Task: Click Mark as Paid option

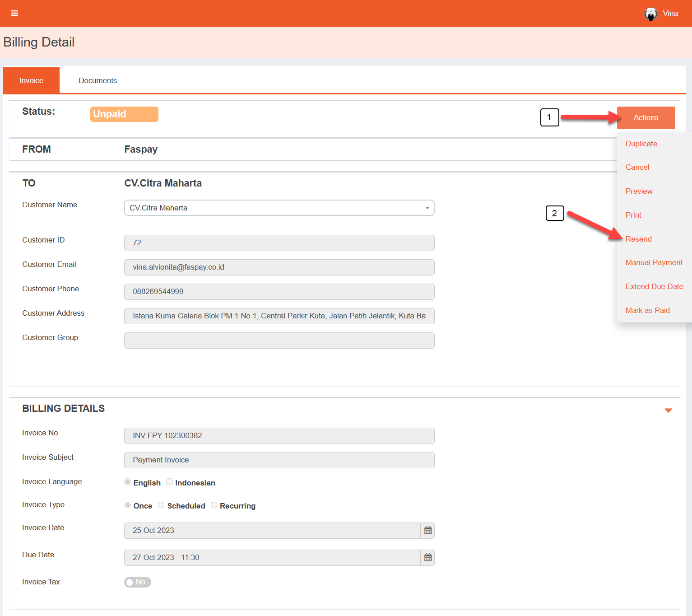Action: pyautogui.click(x=647, y=310)
